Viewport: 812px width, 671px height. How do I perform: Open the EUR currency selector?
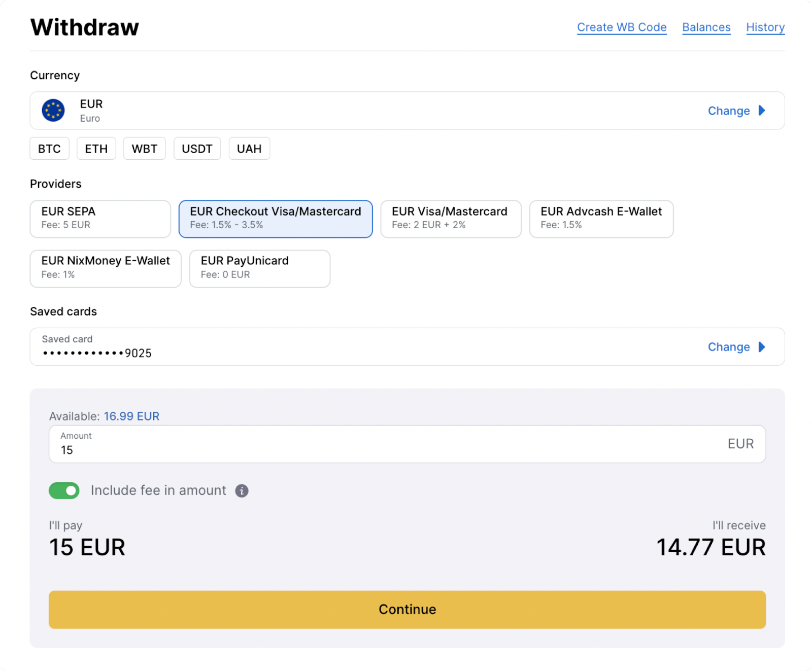[x=407, y=111]
